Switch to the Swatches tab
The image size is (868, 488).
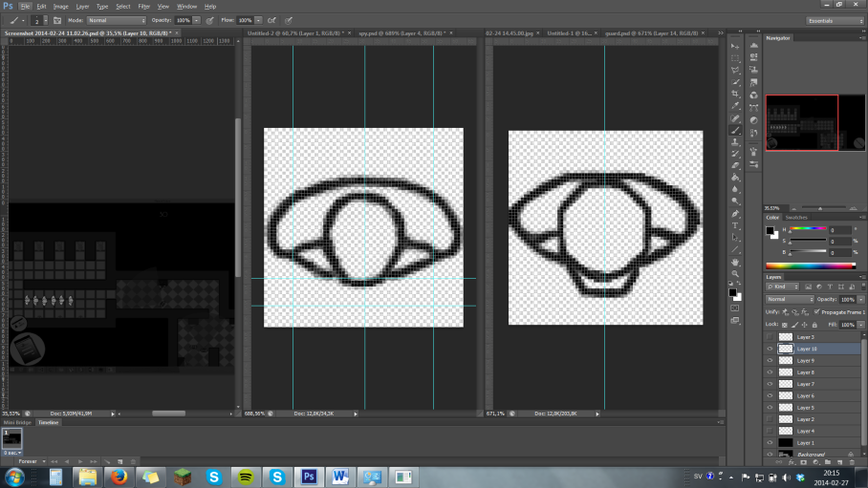pyautogui.click(x=796, y=218)
